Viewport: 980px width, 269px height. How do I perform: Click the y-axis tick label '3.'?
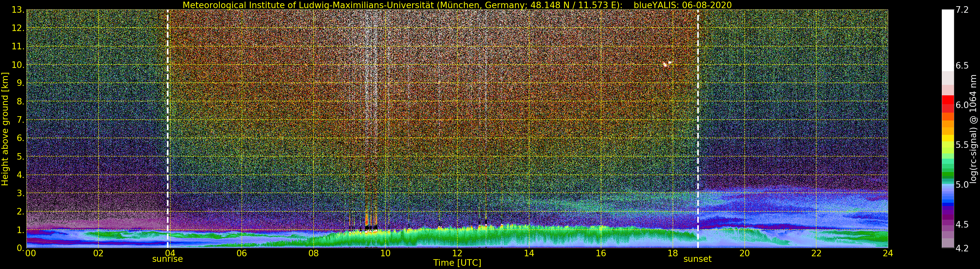21,193
